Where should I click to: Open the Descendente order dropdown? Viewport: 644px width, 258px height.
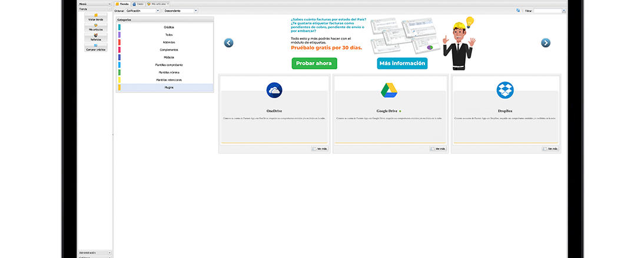pyautogui.click(x=195, y=11)
